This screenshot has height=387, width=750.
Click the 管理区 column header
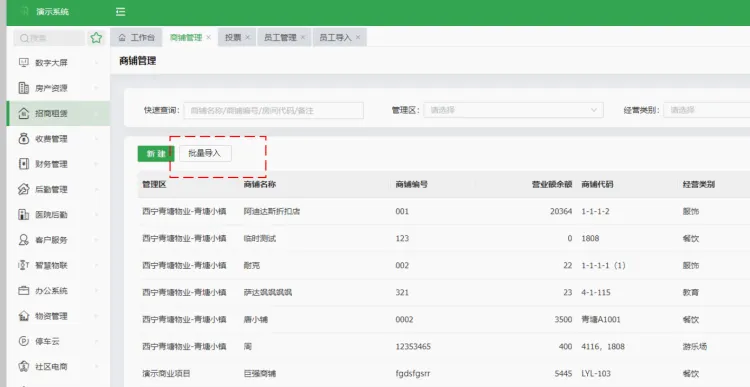154,184
